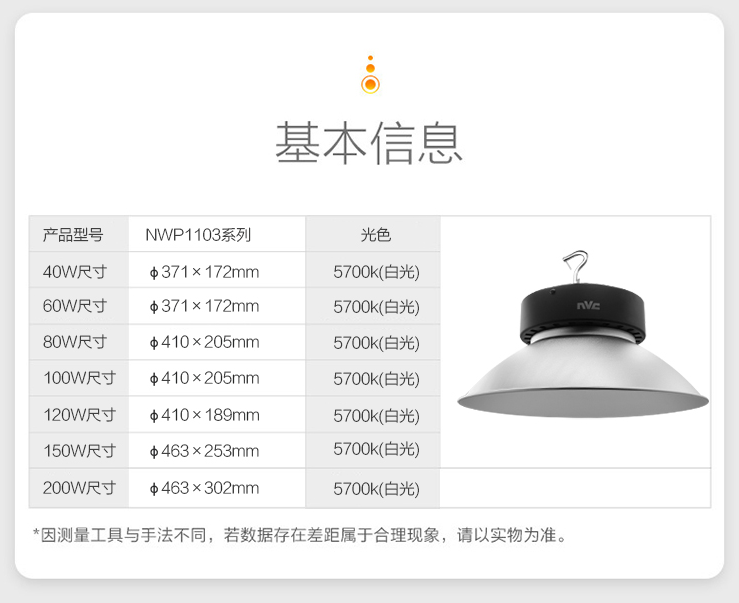Image resolution: width=739 pixels, height=603 pixels.
Task: Click the 60W dimension φ371×172mm cell
Action: coord(217,306)
